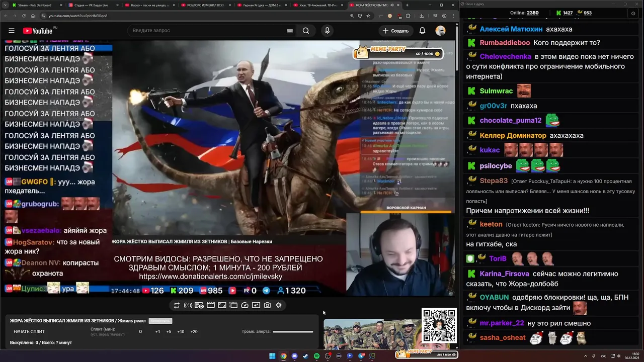This screenshot has width=644, height=362.
Task: Open browser tab search dropdown arrow
Action: coord(4,5)
